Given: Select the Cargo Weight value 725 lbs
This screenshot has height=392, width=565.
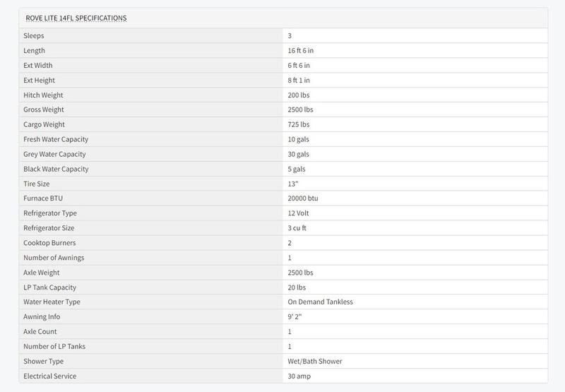Looking at the screenshot, I should (298, 124).
